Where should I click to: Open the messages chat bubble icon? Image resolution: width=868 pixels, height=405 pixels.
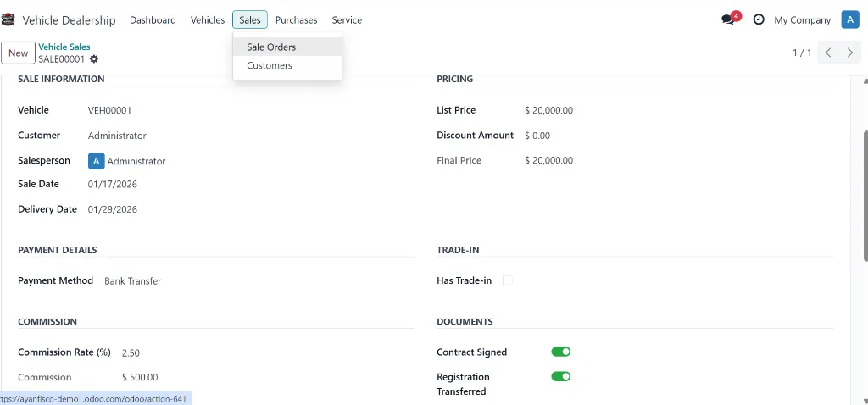pos(728,19)
